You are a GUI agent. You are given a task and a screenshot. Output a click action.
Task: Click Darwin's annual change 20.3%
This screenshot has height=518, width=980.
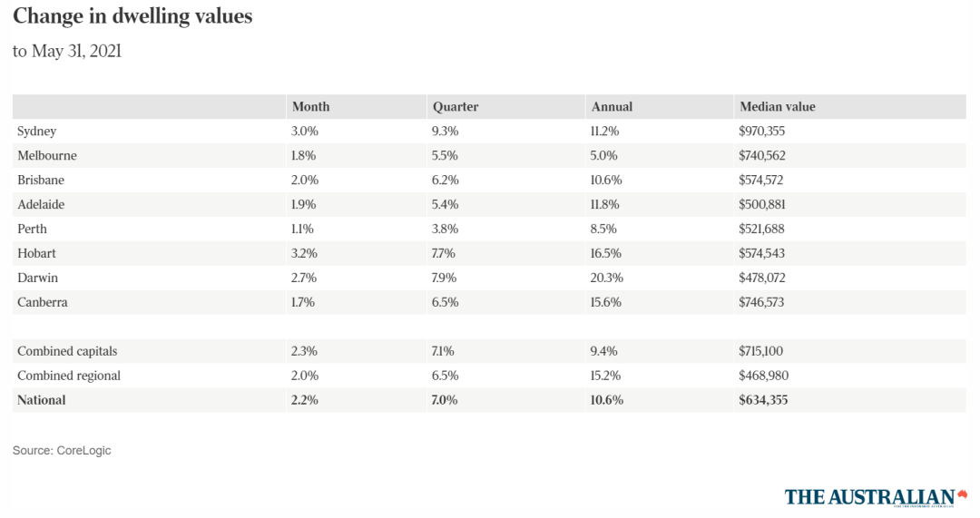coord(607,279)
